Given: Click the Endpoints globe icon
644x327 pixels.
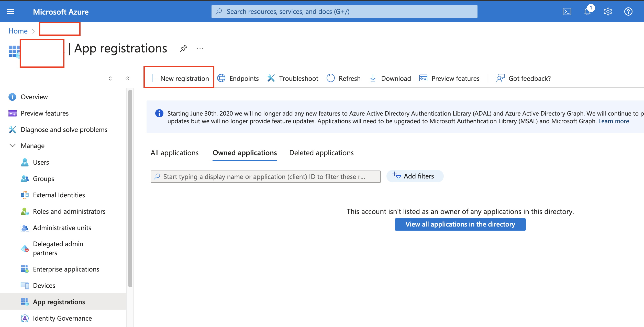Looking at the screenshot, I should [x=221, y=78].
